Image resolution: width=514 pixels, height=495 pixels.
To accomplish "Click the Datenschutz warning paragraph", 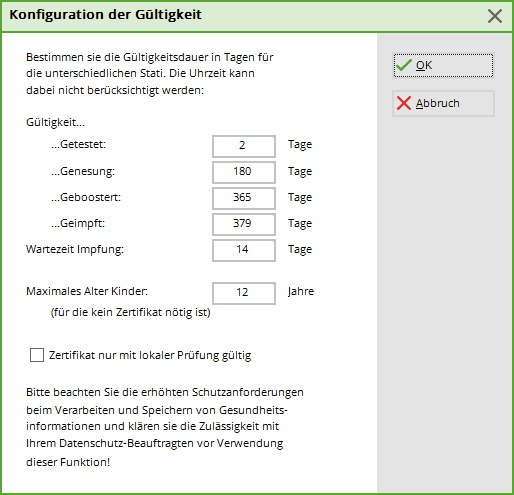I will tap(165, 427).
